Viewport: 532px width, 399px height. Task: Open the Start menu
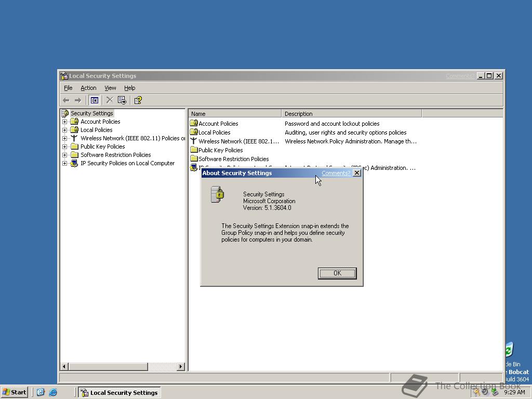tap(14, 392)
